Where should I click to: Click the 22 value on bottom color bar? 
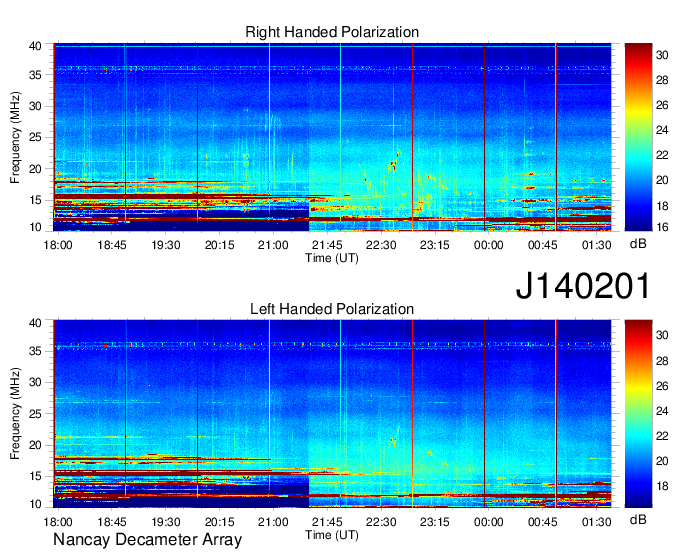(663, 436)
